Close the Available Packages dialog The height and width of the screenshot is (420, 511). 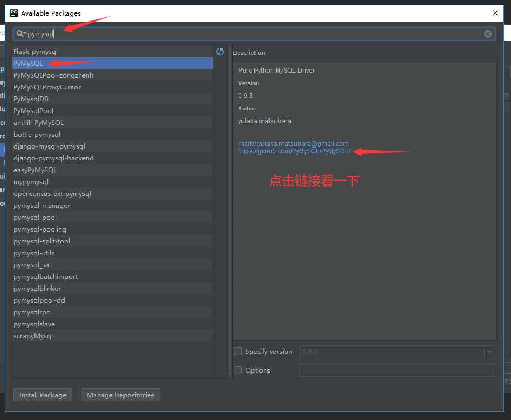[x=495, y=13]
